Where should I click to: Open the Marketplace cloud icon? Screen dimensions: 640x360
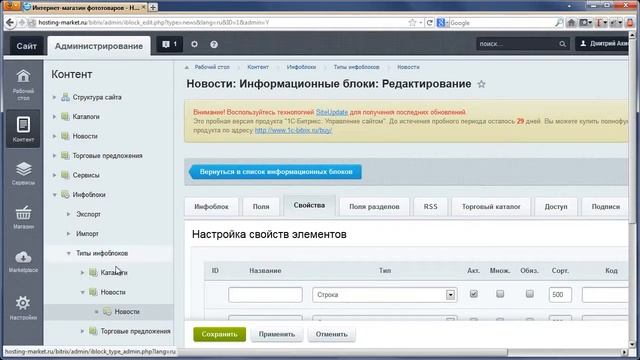(23, 261)
